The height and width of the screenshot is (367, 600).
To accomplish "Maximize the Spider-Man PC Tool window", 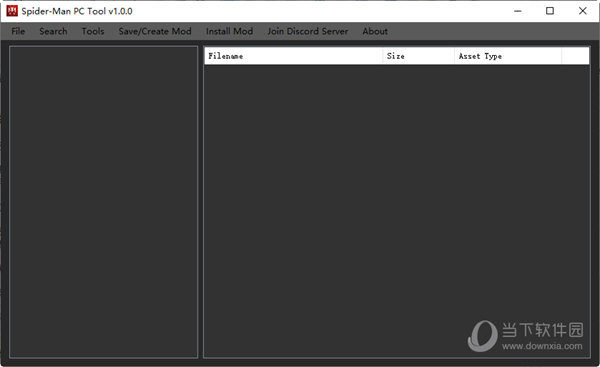I will tap(550, 11).
